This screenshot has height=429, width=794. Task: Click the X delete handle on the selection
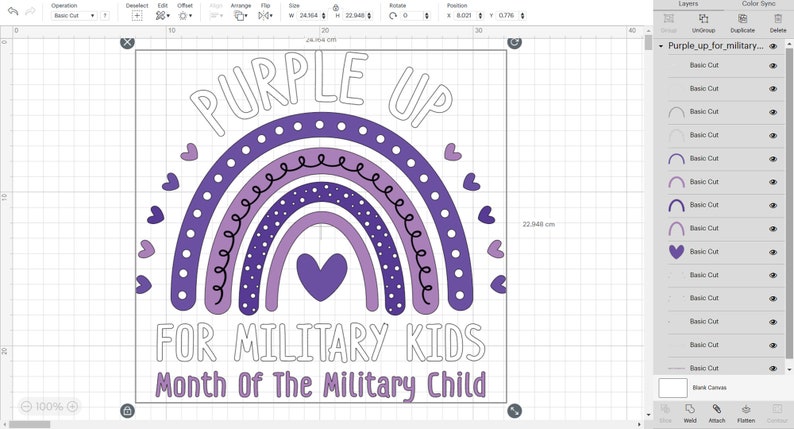(x=128, y=42)
